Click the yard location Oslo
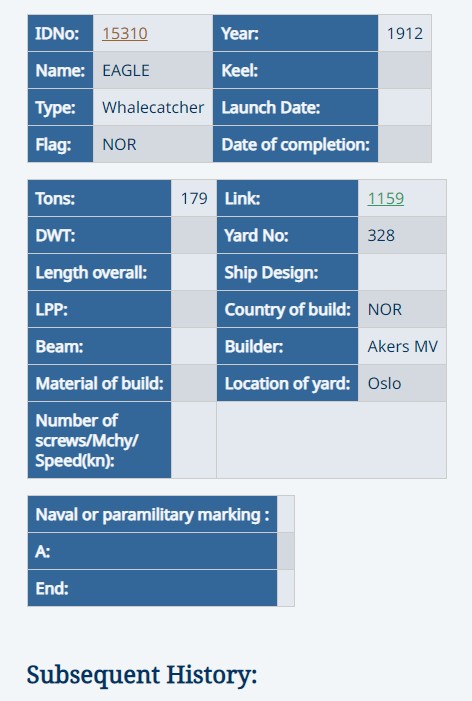Screen dimensions: 472x701 tap(384, 384)
